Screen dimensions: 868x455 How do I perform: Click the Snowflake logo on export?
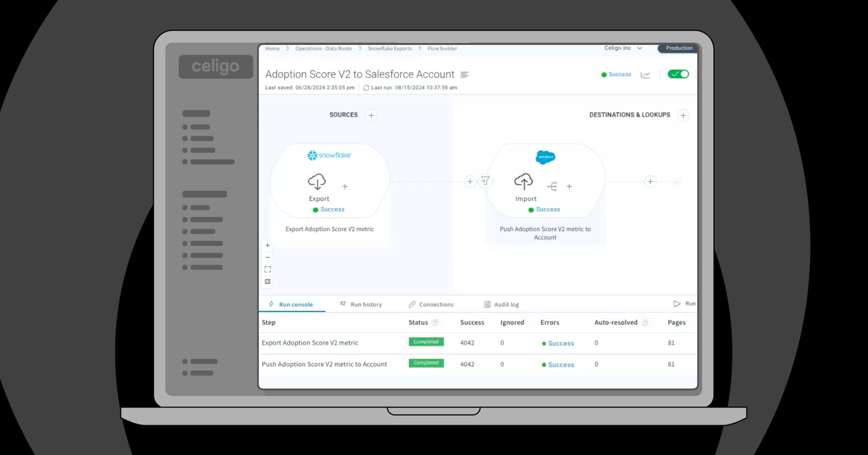[x=329, y=155]
